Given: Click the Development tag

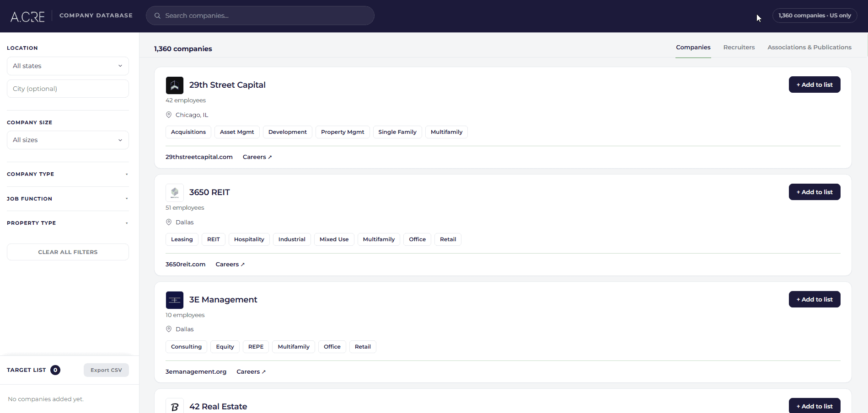Looking at the screenshot, I should (288, 132).
